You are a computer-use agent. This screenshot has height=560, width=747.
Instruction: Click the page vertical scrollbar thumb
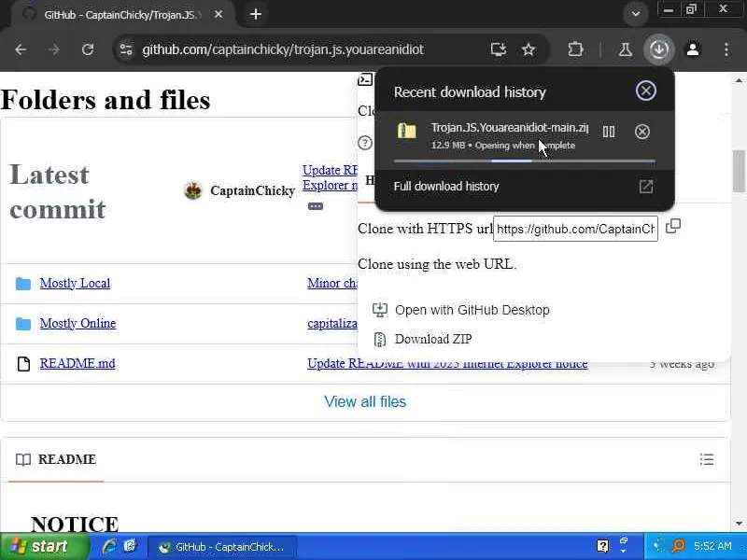739,171
